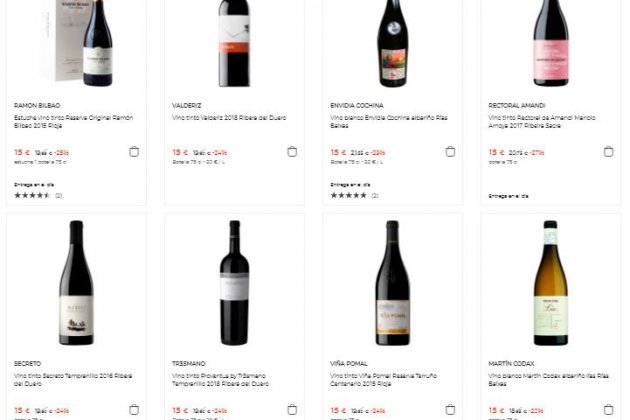
Task: Add Viña Pomal to shopping cart
Action: click(x=450, y=410)
